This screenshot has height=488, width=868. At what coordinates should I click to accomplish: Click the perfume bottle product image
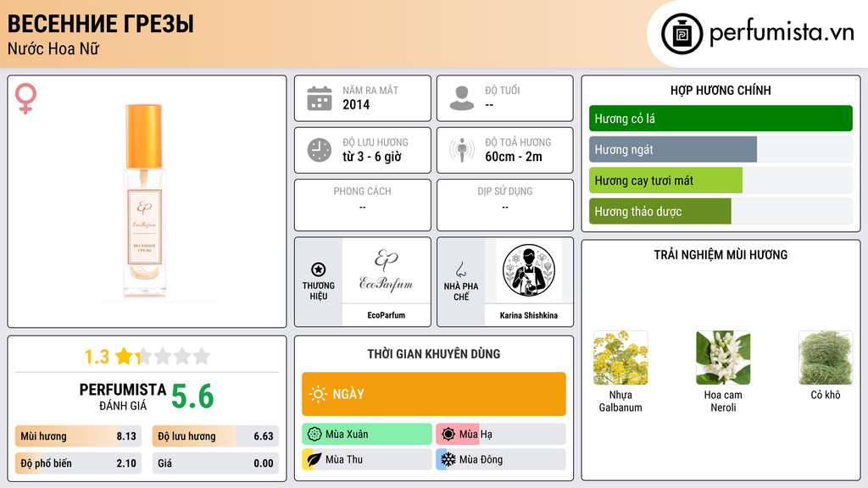[x=144, y=202]
